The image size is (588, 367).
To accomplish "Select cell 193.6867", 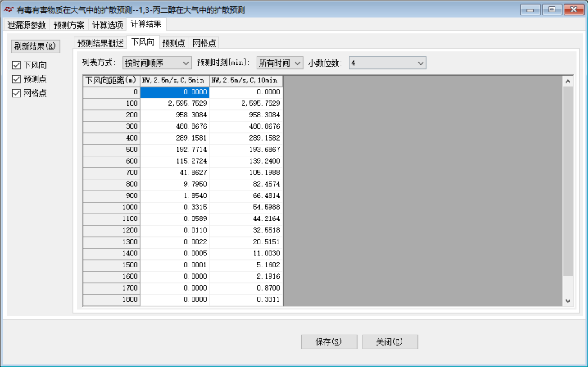I will [246, 150].
